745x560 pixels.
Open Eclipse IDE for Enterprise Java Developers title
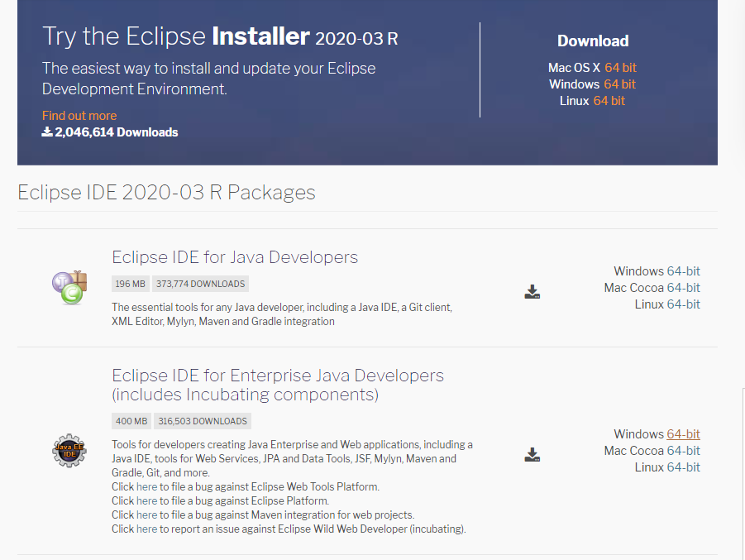tap(278, 385)
